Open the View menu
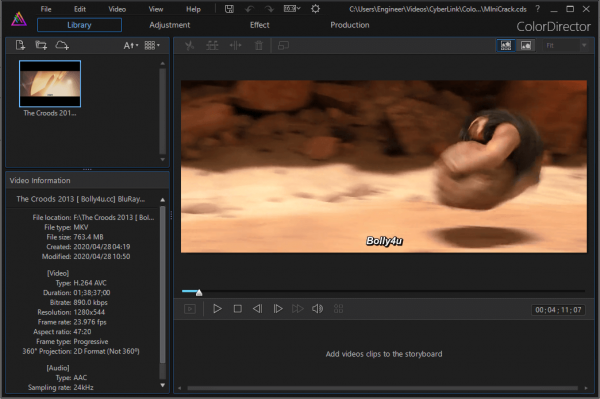The width and height of the screenshot is (600, 399). [x=156, y=9]
